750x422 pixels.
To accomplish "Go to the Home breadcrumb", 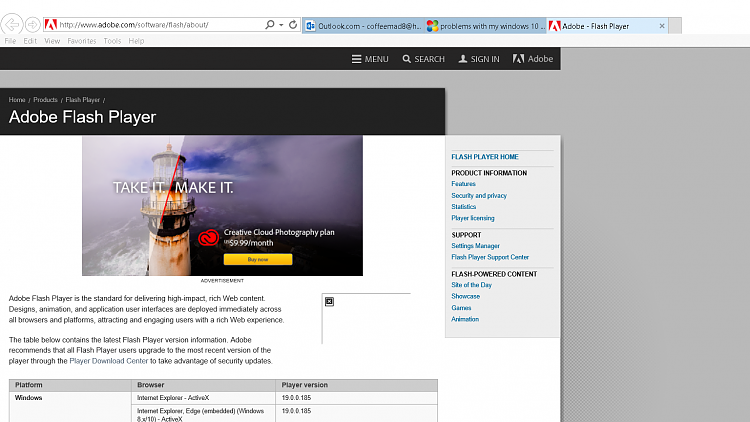I will (17, 100).
